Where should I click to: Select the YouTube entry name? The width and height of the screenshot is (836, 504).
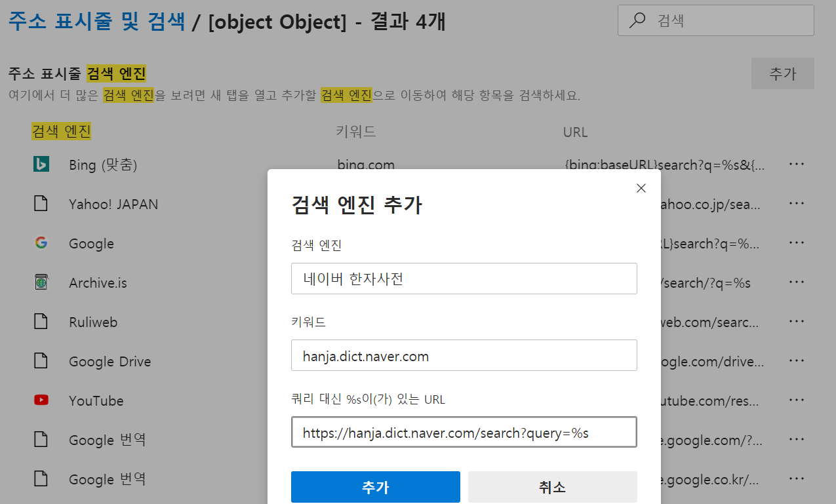point(96,400)
